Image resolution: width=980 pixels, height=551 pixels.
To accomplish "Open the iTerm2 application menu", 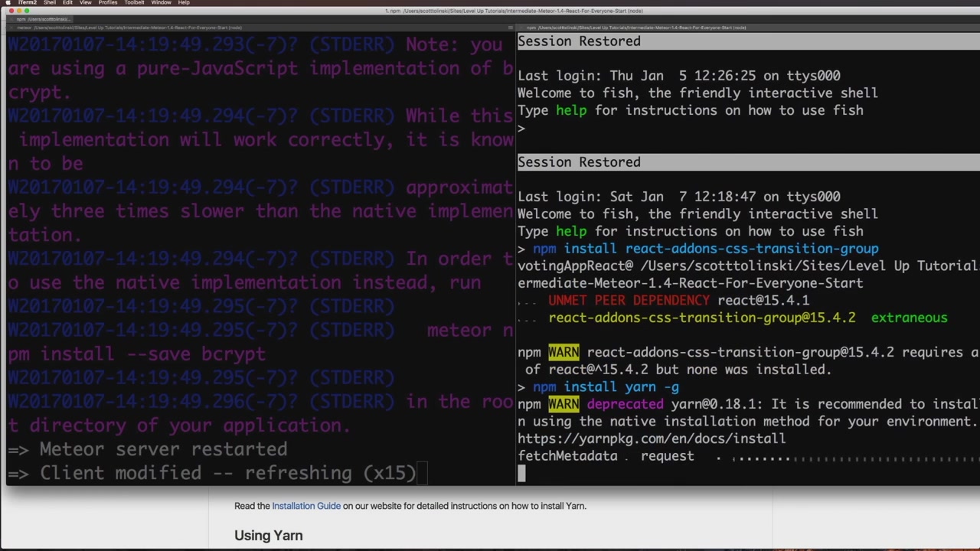I will (27, 2).
